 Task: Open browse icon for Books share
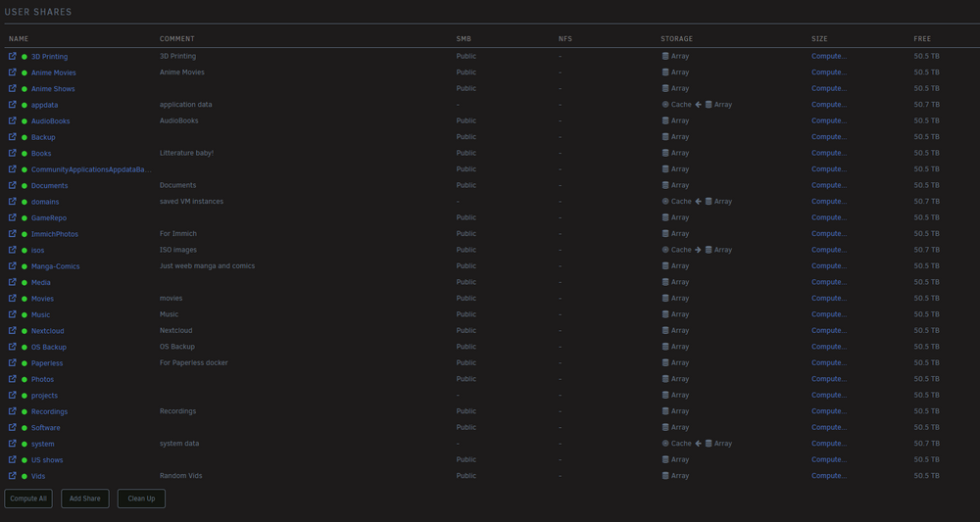[x=12, y=153]
